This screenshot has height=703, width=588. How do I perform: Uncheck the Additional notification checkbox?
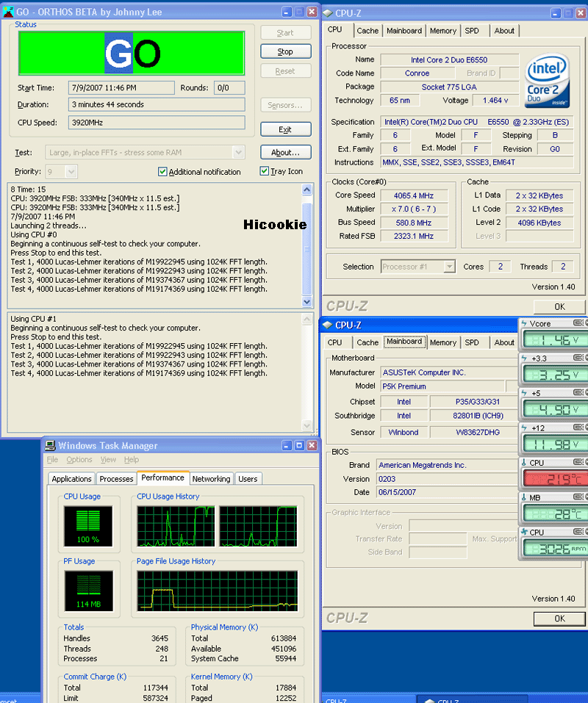(162, 172)
